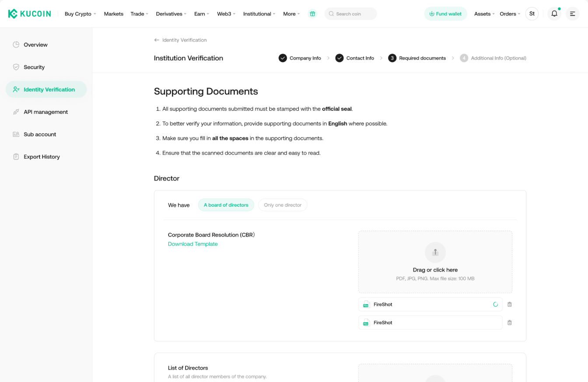Delete the second FireShot file
The image size is (588, 382).
[x=509, y=323]
